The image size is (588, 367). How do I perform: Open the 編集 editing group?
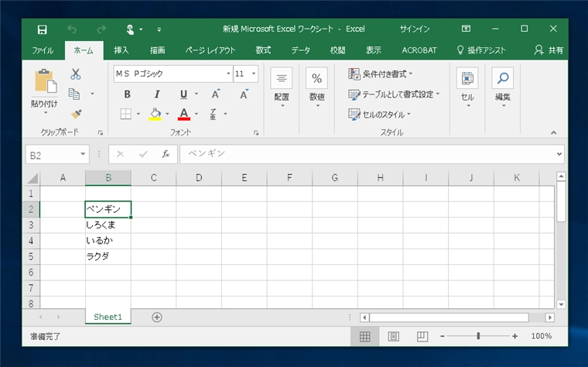(502, 88)
